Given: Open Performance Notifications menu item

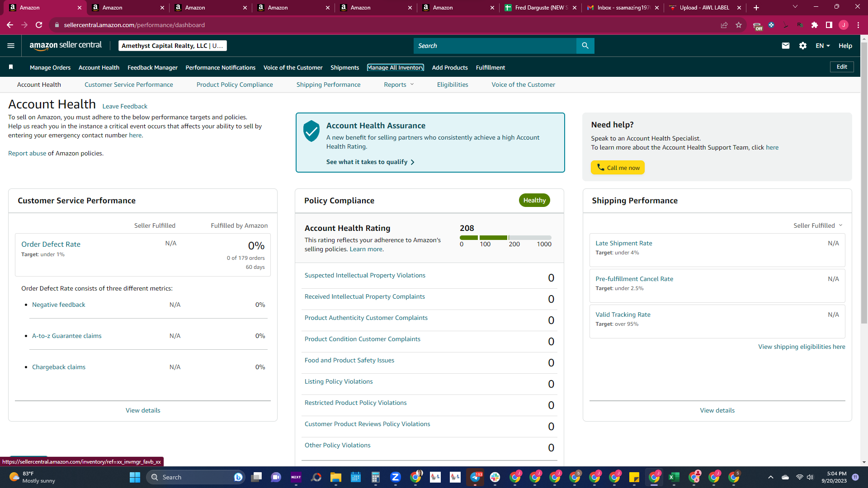Looking at the screenshot, I should [221, 67].
